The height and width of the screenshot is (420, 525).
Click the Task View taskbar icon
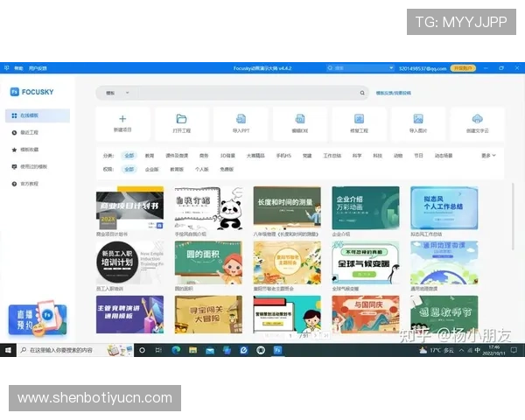click(158, 350)
